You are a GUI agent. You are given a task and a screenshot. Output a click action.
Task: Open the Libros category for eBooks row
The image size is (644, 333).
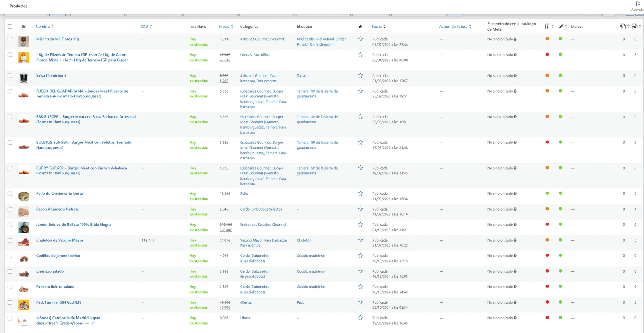[x=245, y=318]
